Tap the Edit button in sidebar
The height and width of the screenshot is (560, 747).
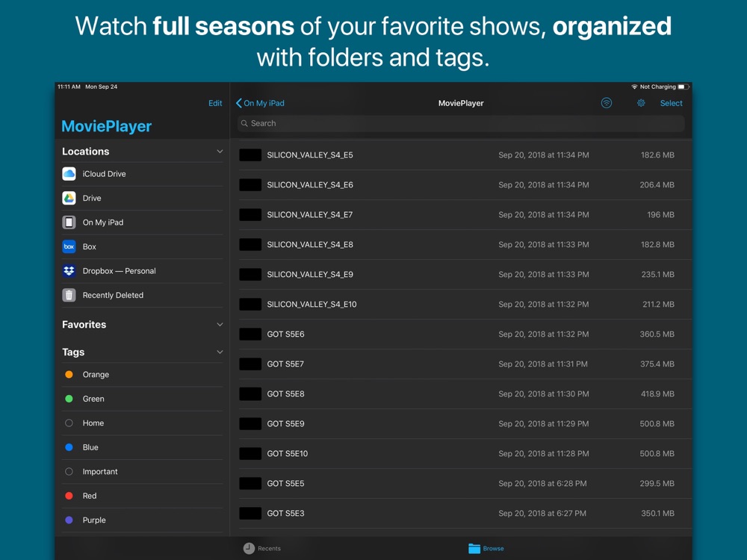[215, 103]
